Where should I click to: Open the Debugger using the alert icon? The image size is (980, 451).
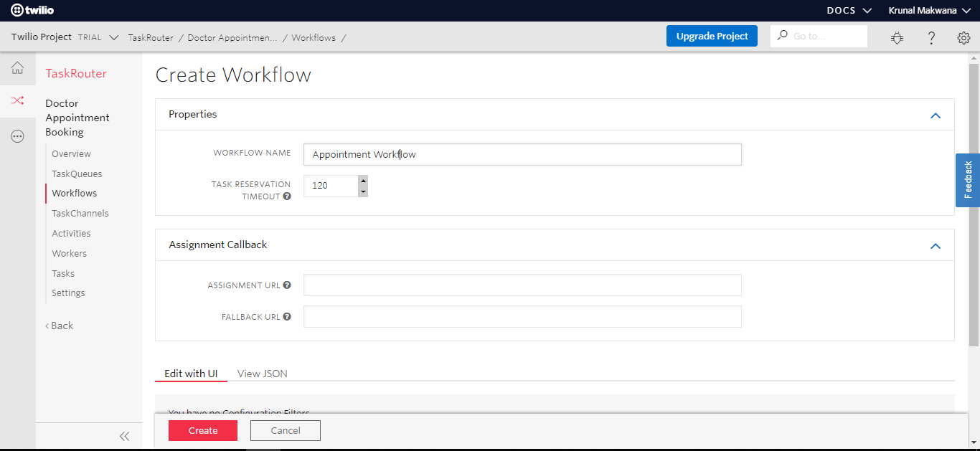897,37
